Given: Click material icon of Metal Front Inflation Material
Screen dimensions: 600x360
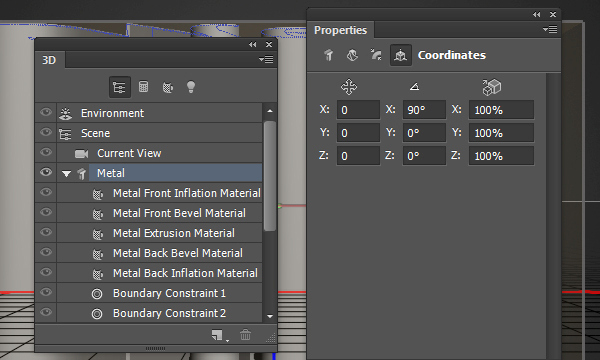Looking at the screenshot, I should tap(98, 194).
